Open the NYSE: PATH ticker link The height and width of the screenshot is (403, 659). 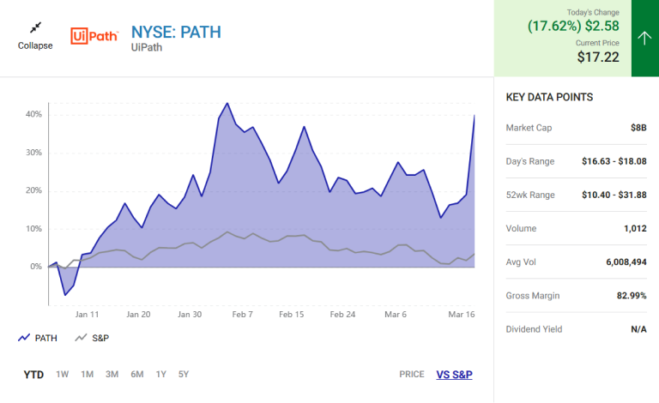(x=175, y=31)
